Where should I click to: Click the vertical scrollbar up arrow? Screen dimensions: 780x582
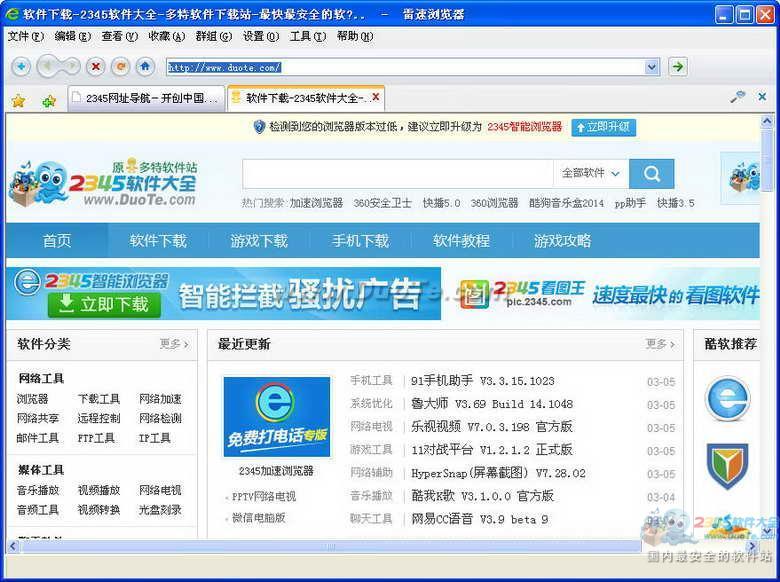767,121
